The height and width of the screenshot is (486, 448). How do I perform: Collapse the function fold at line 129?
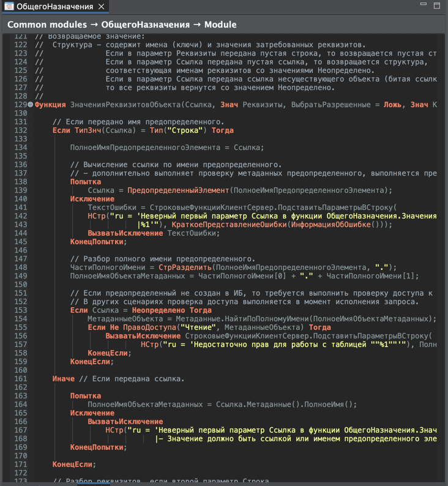(x=31, y=105)
